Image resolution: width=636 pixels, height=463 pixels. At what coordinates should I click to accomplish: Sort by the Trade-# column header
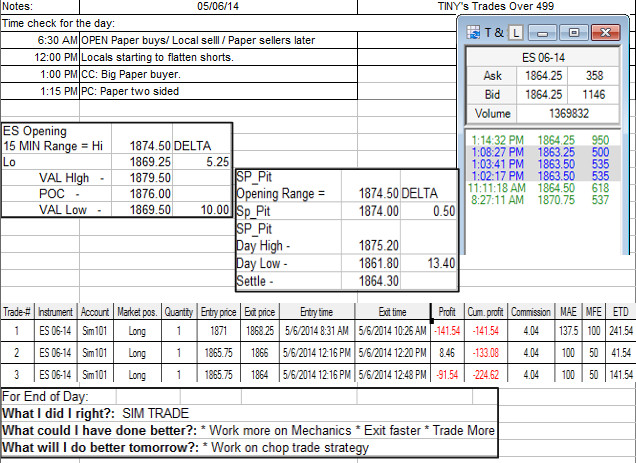point(17,312)
